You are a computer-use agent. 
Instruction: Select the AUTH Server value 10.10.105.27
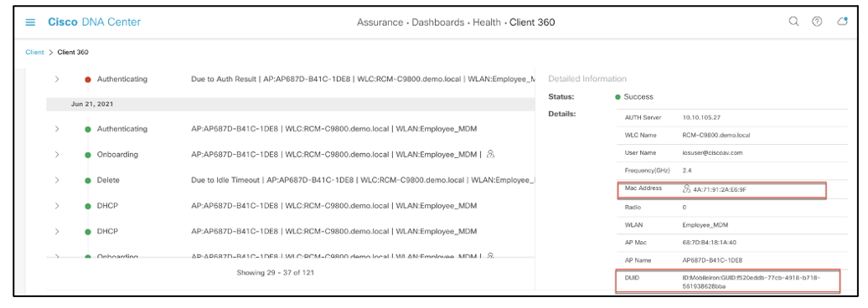click(x=700, y=118)
